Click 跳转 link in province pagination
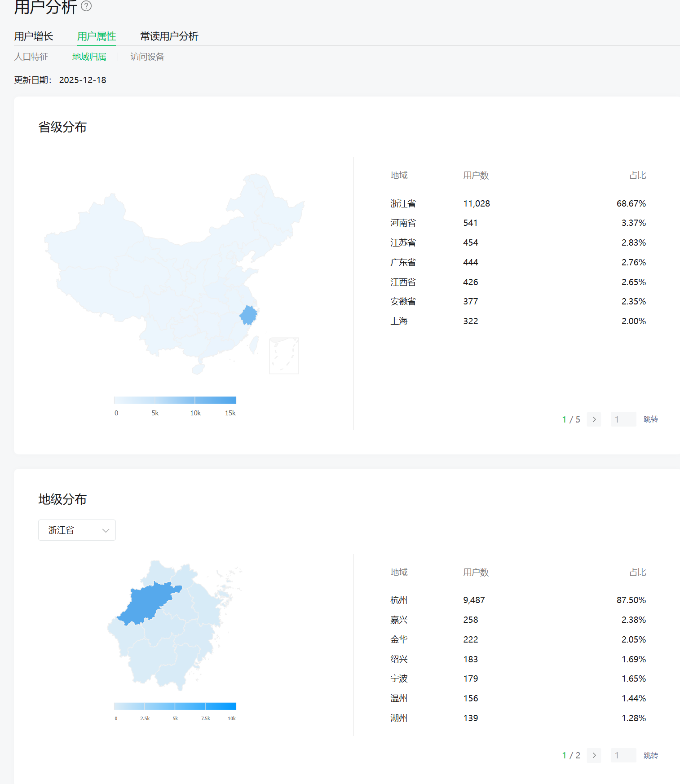This screenshot has height=784, width=680. (650, 419)
